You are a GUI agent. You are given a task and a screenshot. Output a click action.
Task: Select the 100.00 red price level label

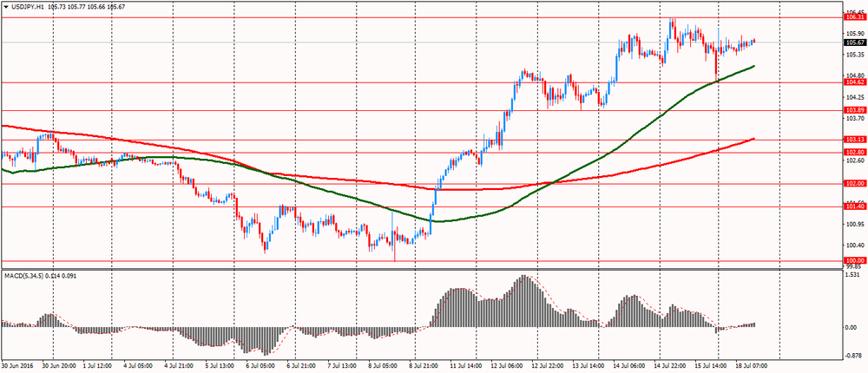855,260
